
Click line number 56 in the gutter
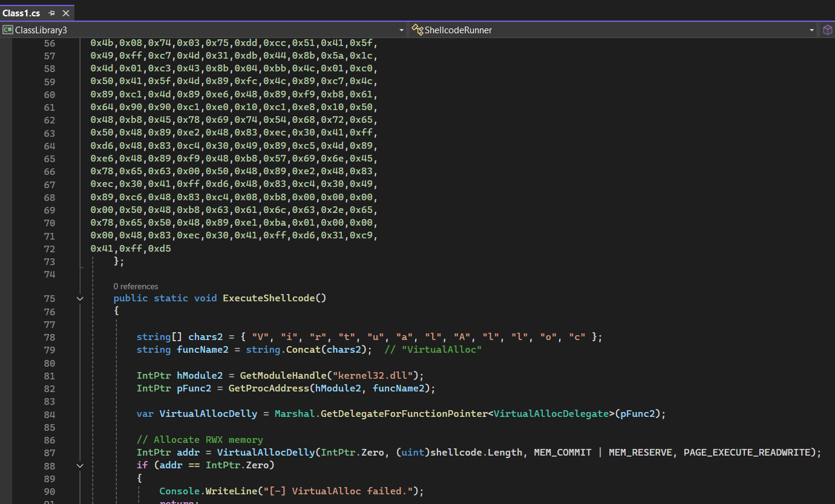(49, 43)
